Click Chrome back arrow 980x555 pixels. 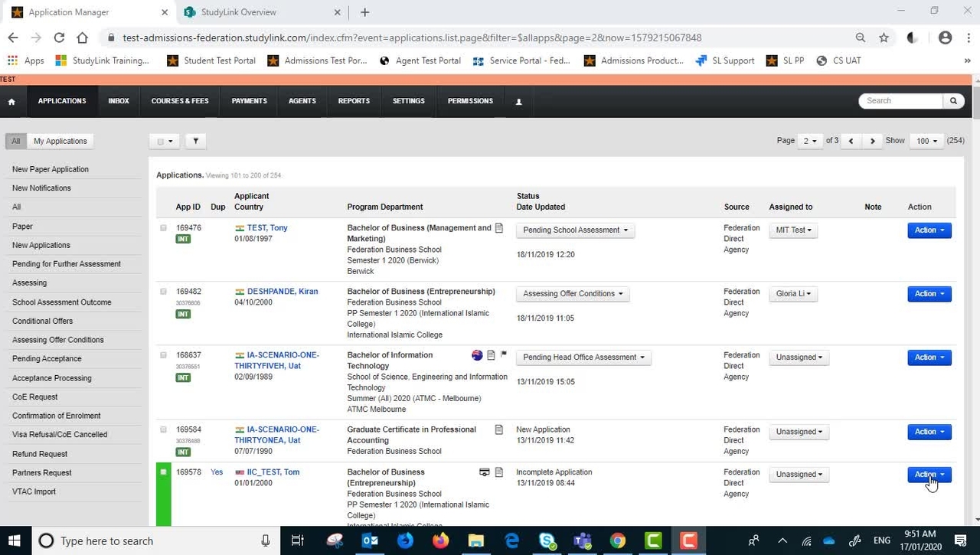pyautogui.click(x=12, y=38)
